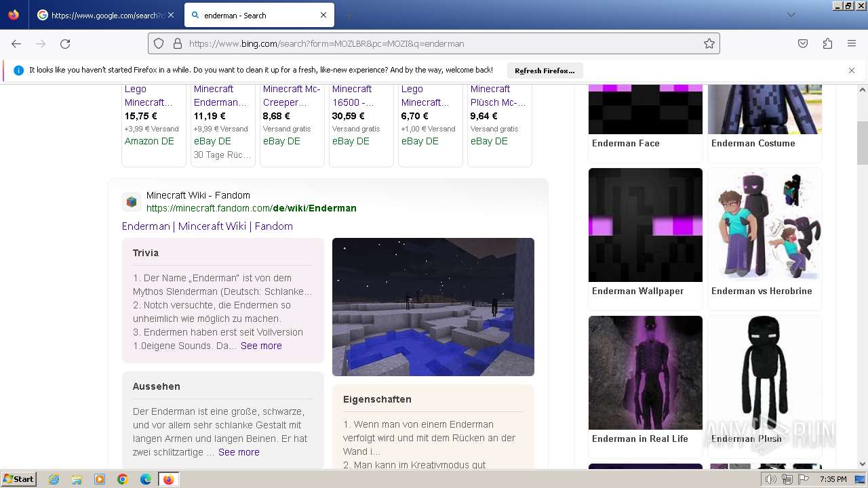Close the Google search tab

[x=170, y=15]
